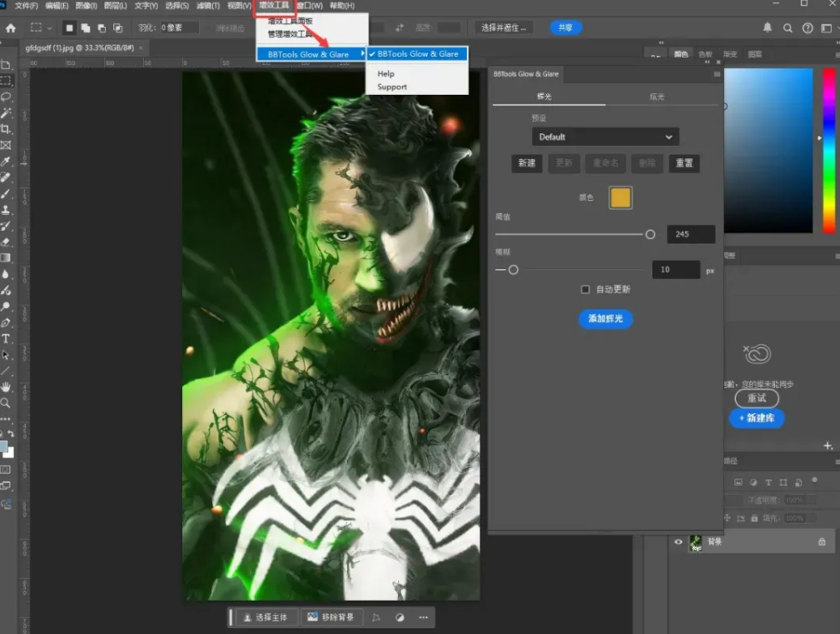Switch to the 色板 tab
Viewport: 840px width, 634px height.
(705, 54)
